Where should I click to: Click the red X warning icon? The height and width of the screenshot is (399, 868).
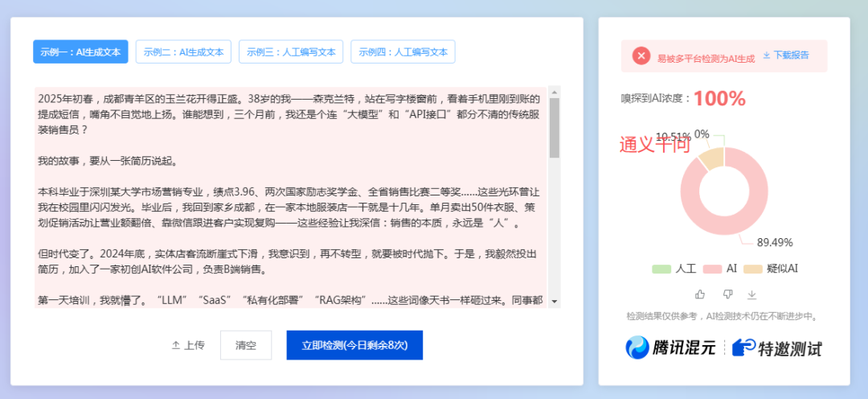pos(641,56)
